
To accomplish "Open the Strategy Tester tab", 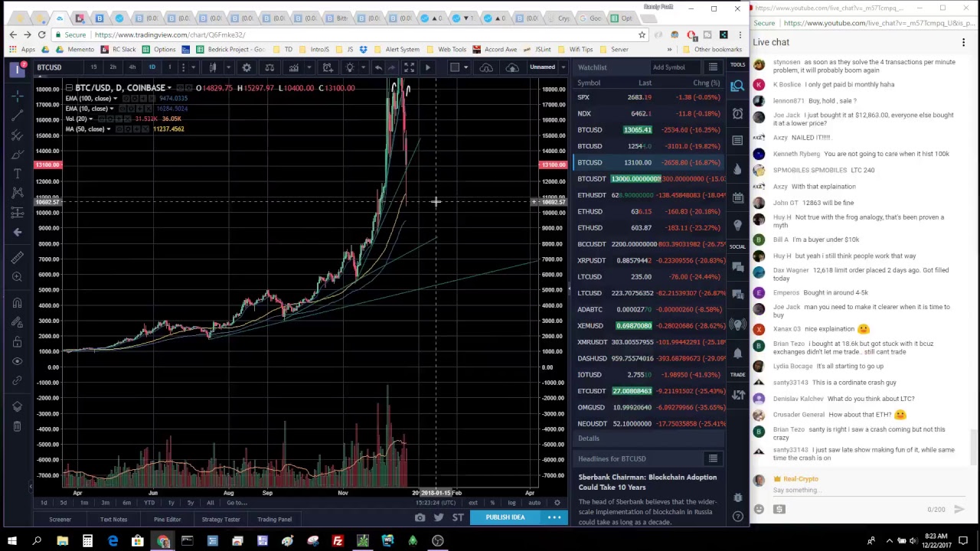I will 220,519.
